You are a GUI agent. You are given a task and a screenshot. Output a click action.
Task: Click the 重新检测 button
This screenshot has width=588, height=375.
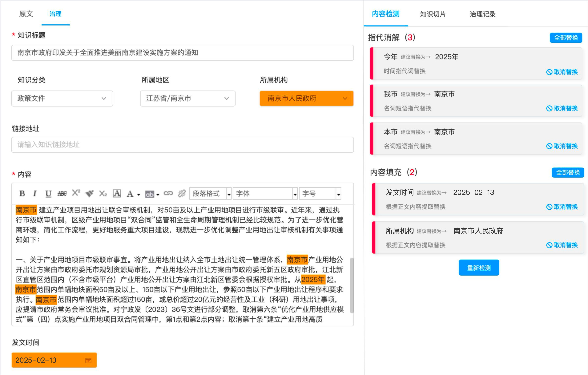pos(479,268)
